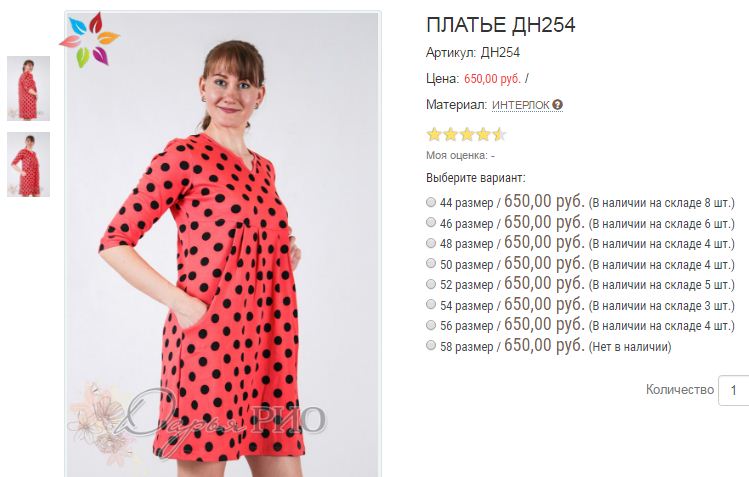Screen dimensions: 749x477
Task: Pick the 54 размер radio button
Action: click(431, 305)
